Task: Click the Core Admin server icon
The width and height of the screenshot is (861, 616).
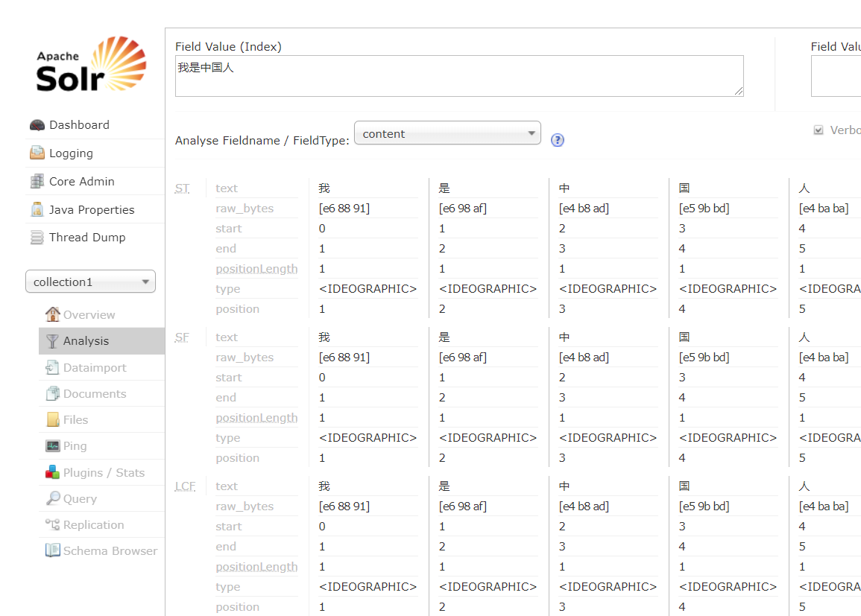Action: (x=37, y=181)
